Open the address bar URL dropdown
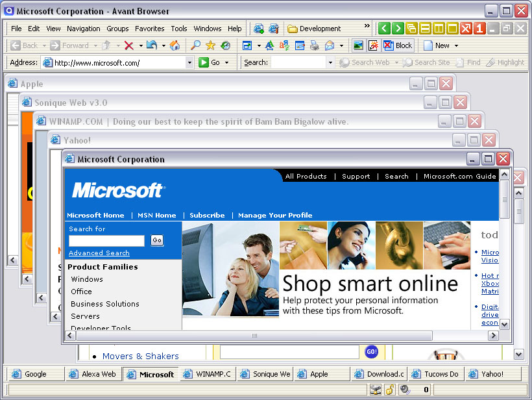This screenshot has height=400, width=532. [189, 62]
